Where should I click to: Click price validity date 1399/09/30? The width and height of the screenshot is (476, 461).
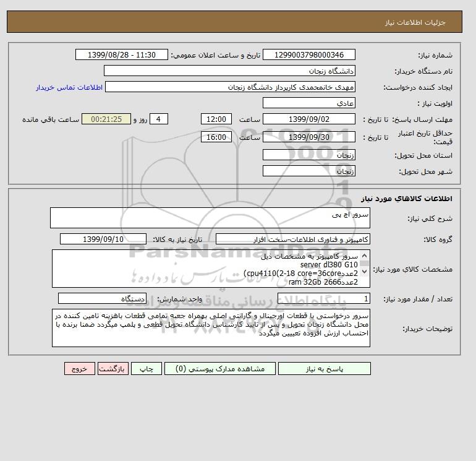pyautogui.click(x=308, y=137)
